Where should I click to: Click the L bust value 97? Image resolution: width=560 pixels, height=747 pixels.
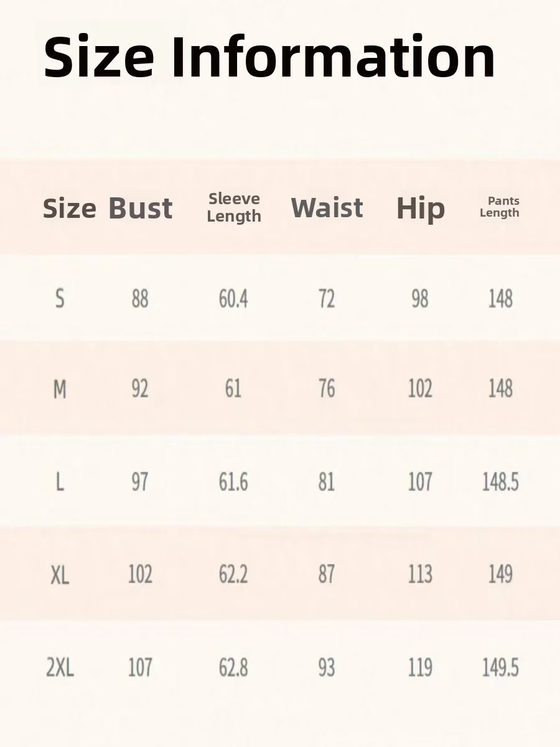click(140, 482)
